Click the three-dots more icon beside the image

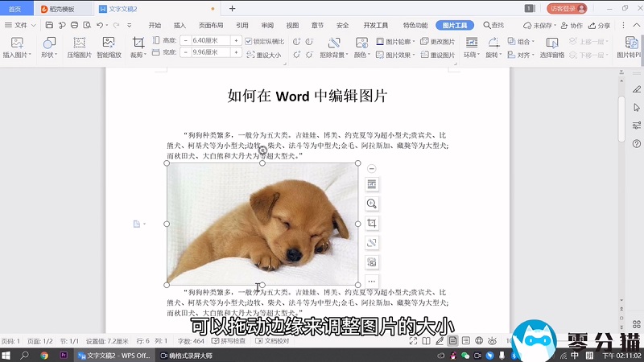pyautogui.click(x=371, y=281)
